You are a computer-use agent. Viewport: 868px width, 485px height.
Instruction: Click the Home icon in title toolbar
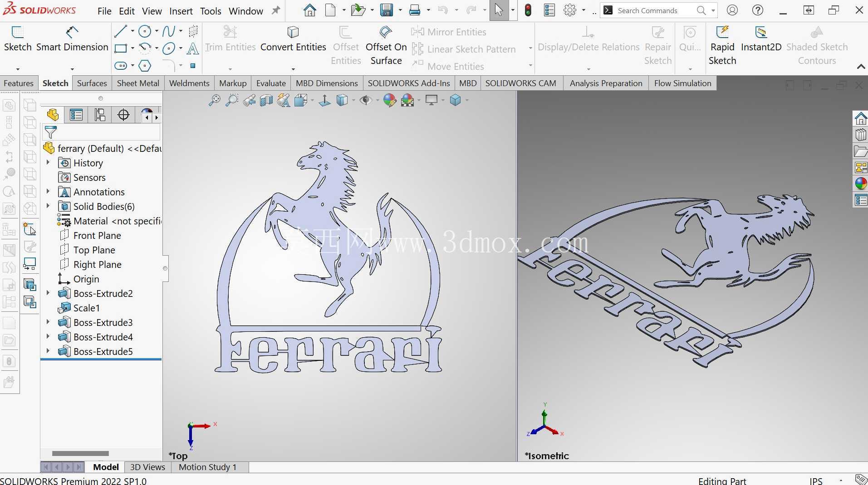click(310, 10)
